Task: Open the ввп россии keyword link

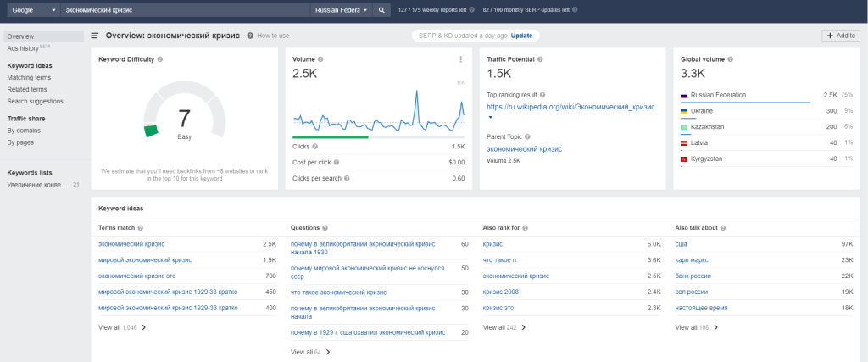Action: [692, 292]
